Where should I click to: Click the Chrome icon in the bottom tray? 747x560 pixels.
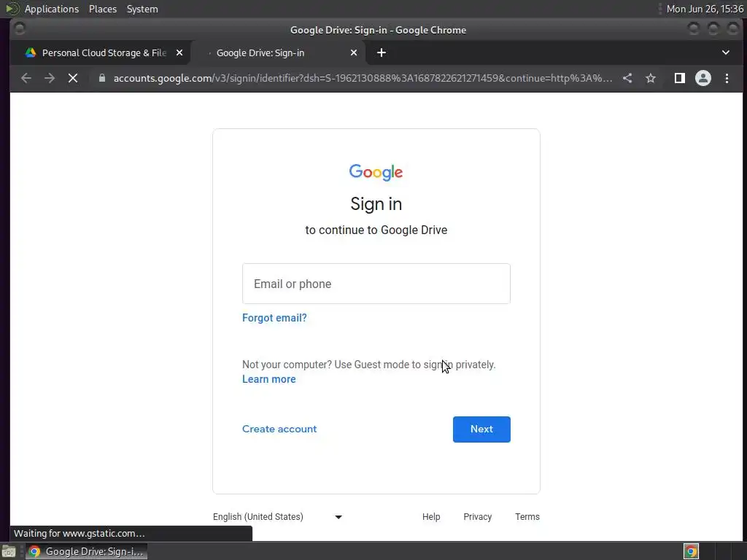click(x=692, y=552)
